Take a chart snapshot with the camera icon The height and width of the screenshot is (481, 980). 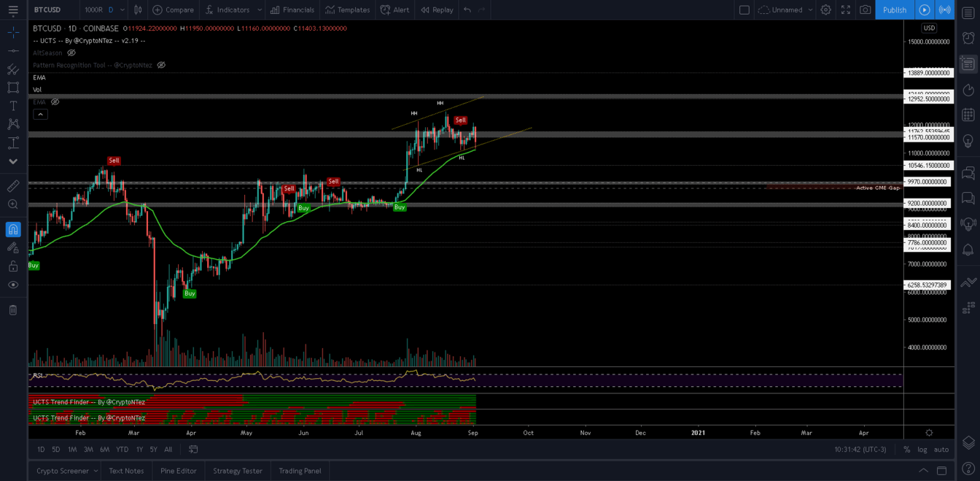tap(865, 9)
